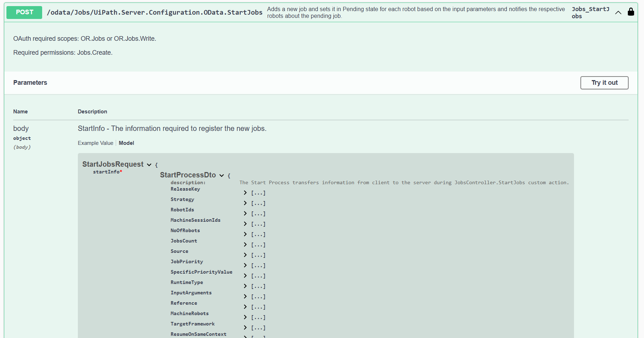Click the 'object' type label under body
This screenshot has width=644, height=338.
22,138
